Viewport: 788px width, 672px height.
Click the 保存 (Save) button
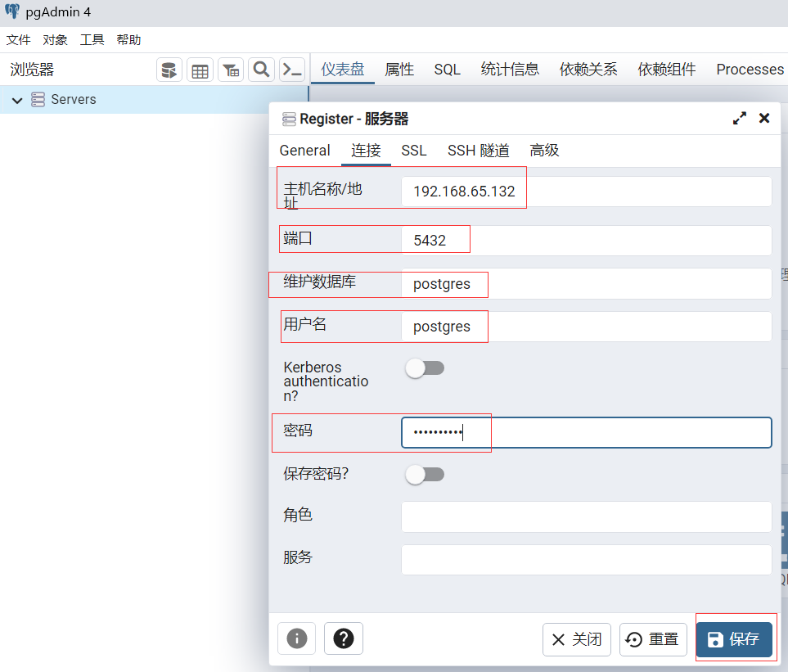tap(734, 639)
